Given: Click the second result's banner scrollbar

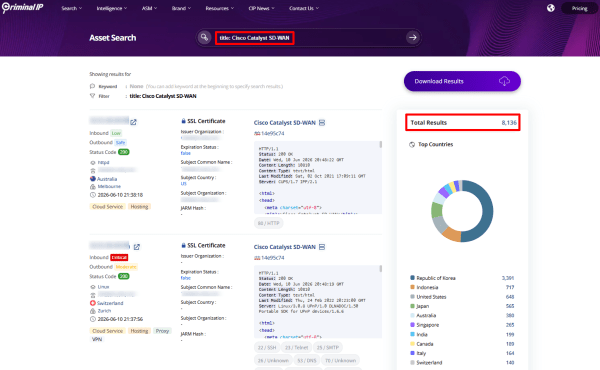Looking at the screenshot, I should click(x=380, y=269).
